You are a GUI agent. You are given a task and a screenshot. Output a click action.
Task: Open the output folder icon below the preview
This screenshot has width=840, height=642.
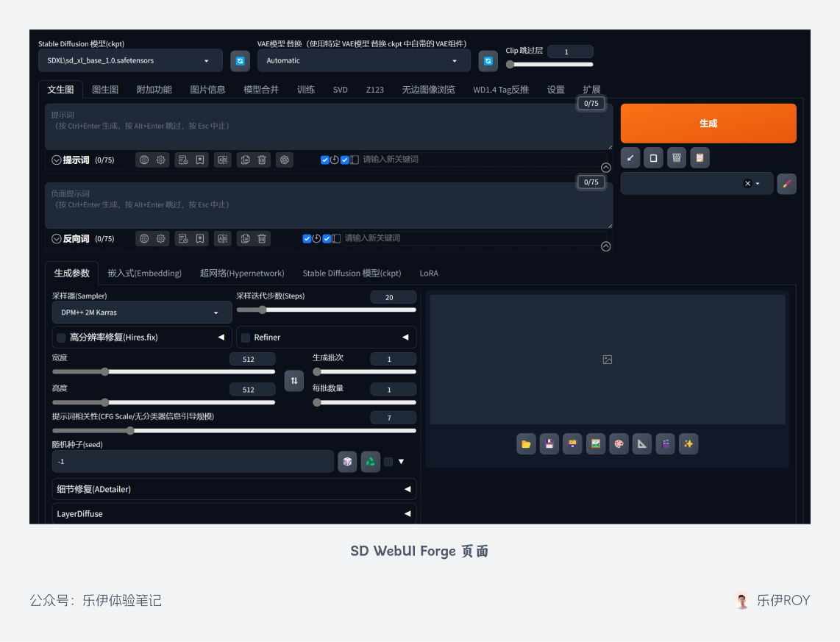click(526, 443)
